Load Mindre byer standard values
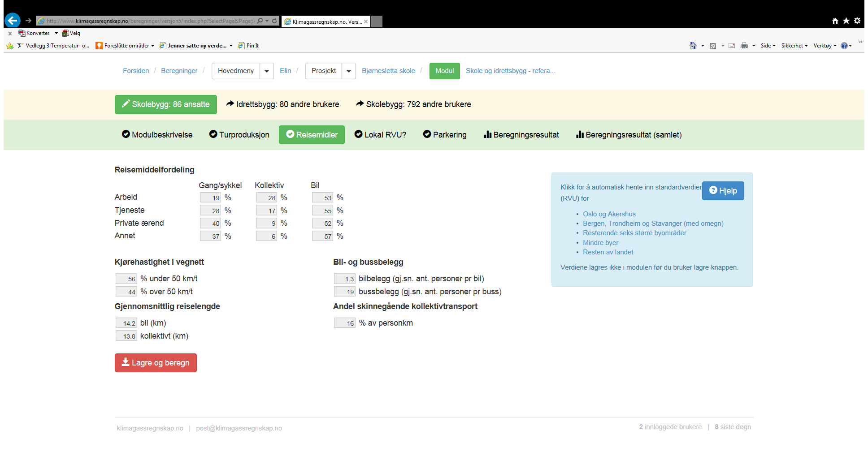 coord(600,243)
